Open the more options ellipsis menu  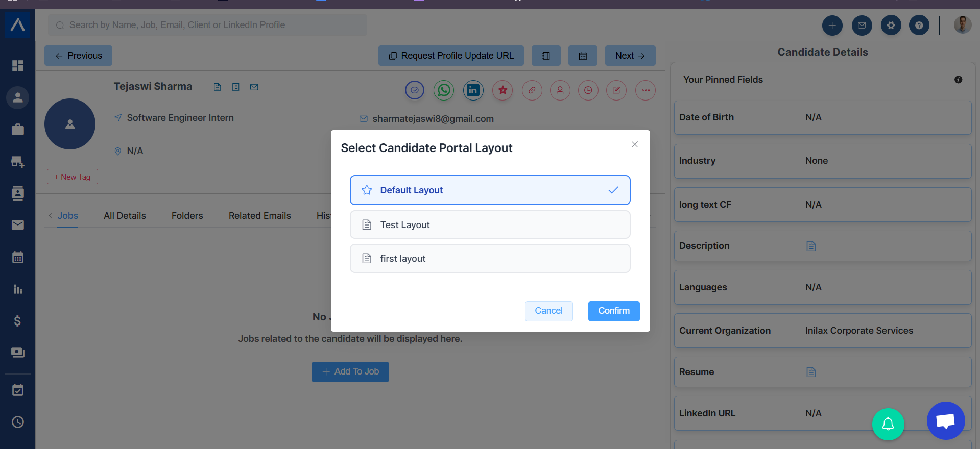coord(646,90)
